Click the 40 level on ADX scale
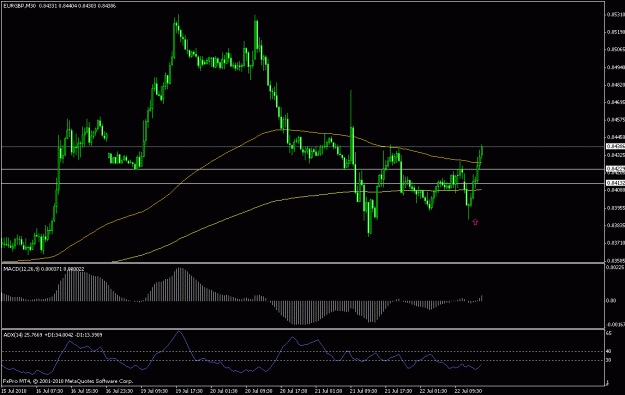This screenshot has height=395, width=625. (x=609, y=351)
